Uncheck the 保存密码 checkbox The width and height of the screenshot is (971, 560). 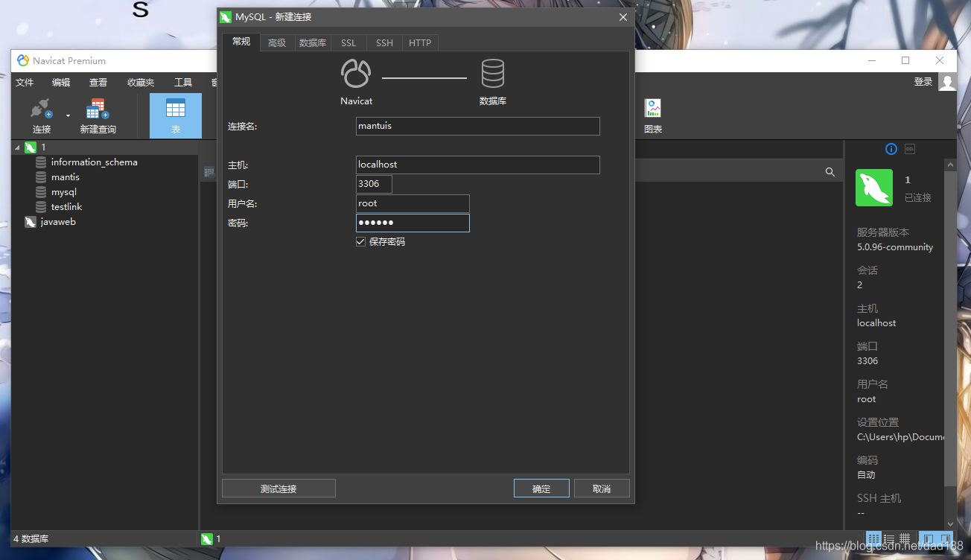coord(361,242)
